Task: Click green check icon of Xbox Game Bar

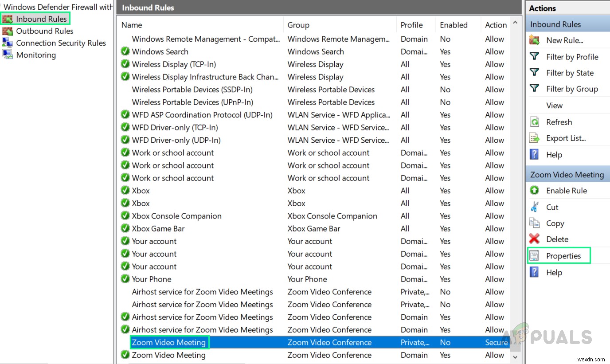Action: pos(125,228)
